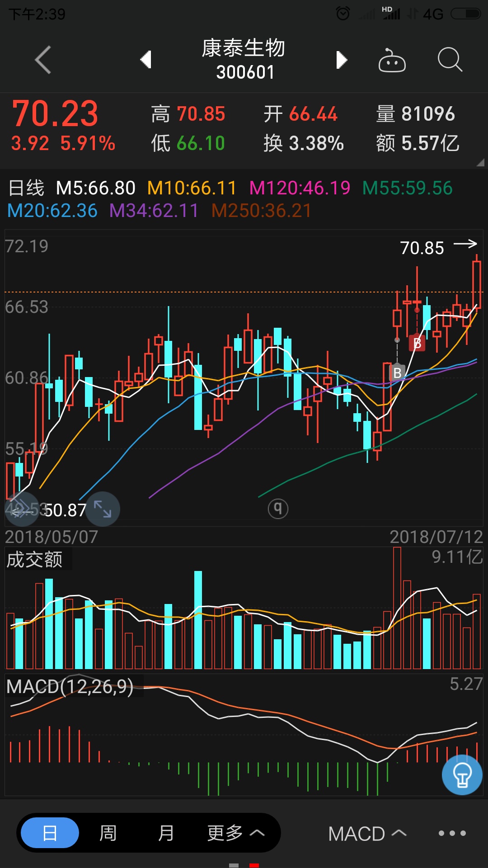Expand the 更多 more periods menu

235,833
